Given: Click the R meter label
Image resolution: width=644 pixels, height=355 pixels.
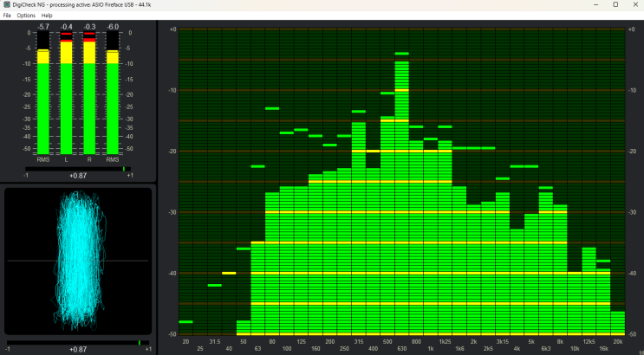Looking at the screenshot, I should point(89,159).
